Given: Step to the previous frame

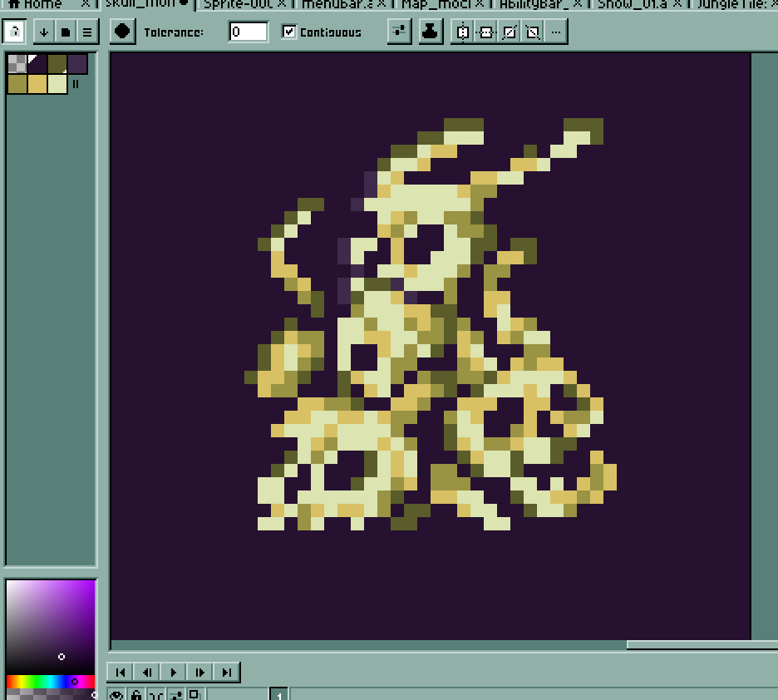Looking at the screenshot, I should 147,672.
